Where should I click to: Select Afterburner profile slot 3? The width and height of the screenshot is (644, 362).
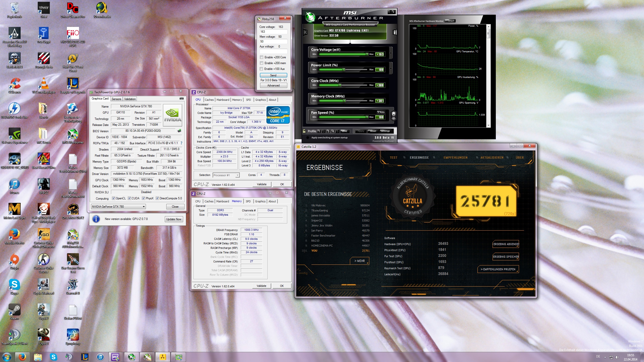tap(328, 131)
